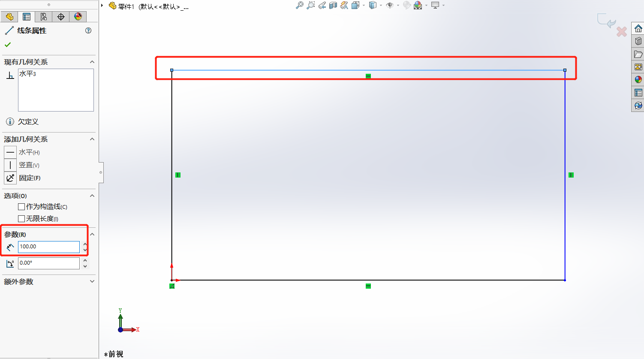Open the ConfigurationManager tab

[x=43, y=16]
